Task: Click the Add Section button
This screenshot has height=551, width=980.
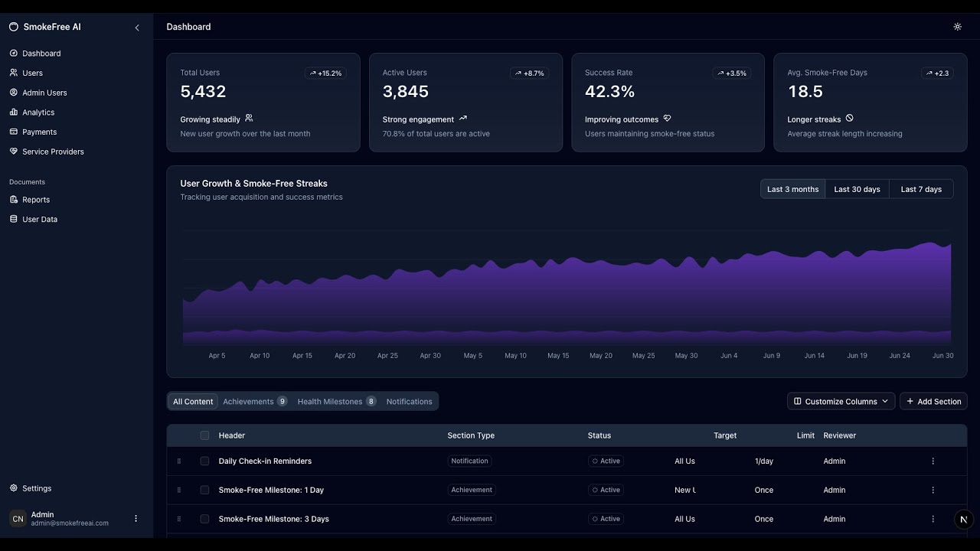Action: tap(933, 402)
